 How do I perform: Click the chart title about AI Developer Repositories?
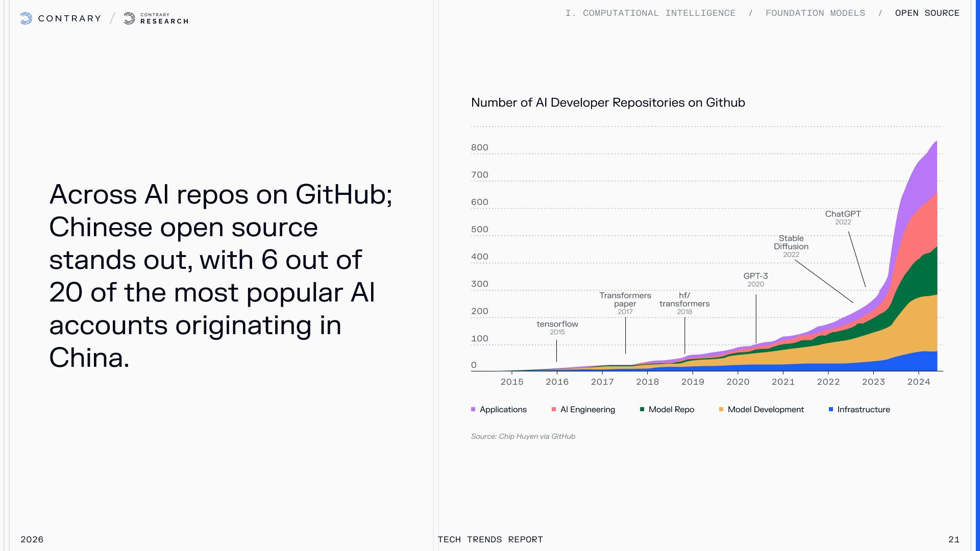coord(607,103)
